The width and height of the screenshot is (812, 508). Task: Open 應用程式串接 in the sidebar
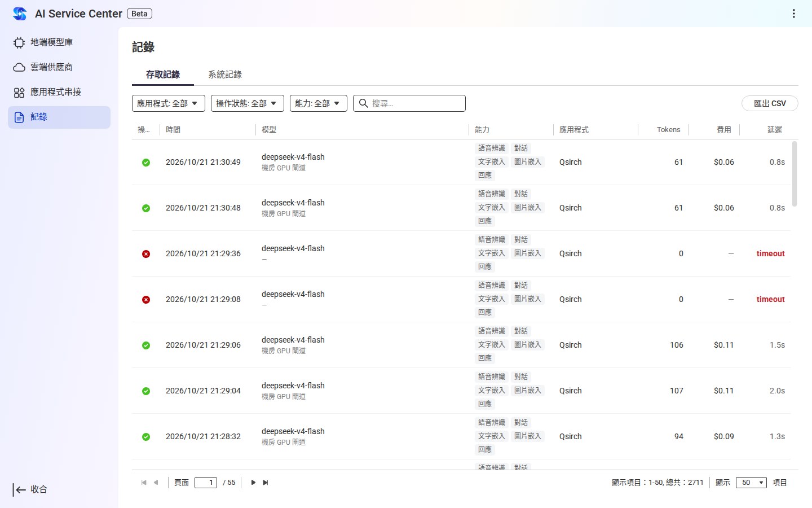pyautogui.click(x=59, y=92)
